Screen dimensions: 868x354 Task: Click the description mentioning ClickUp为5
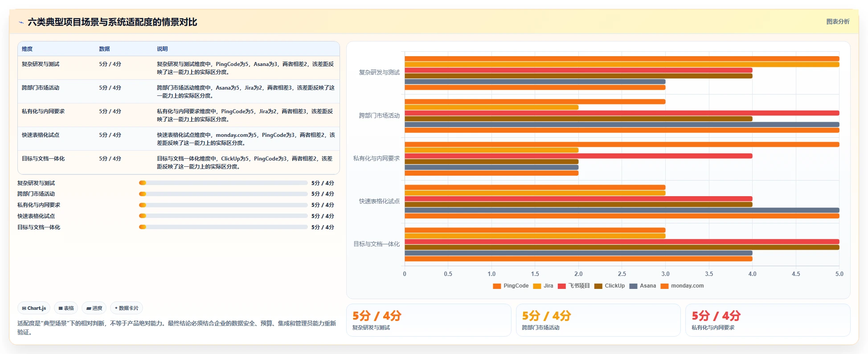(246, 163)
